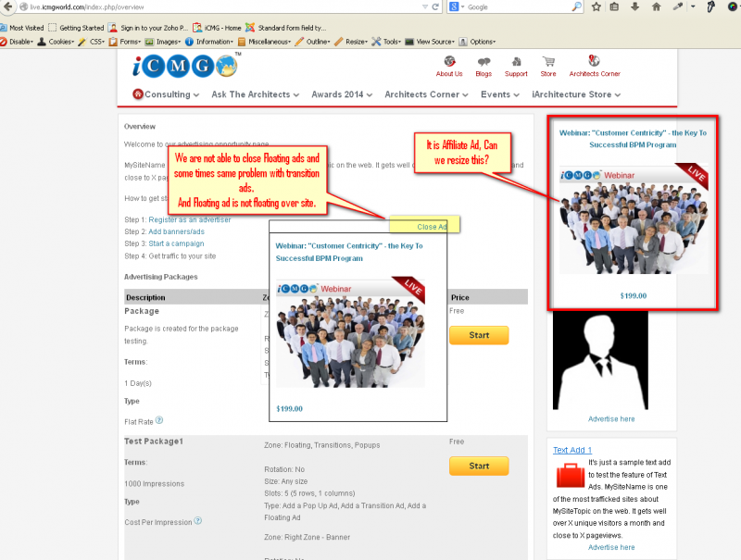741x560 pixels.
Task: Click the webinar group photo in the floating ad
Action: (x=350, y=332)
